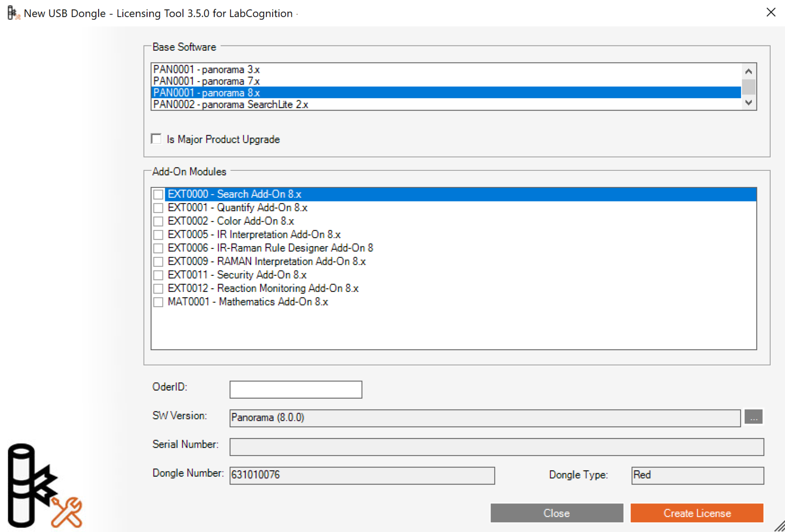This screenshot has width=785, height=532.
Task: Enable Is Major Product Upgrade checkbox
Action: coord(156,139)
